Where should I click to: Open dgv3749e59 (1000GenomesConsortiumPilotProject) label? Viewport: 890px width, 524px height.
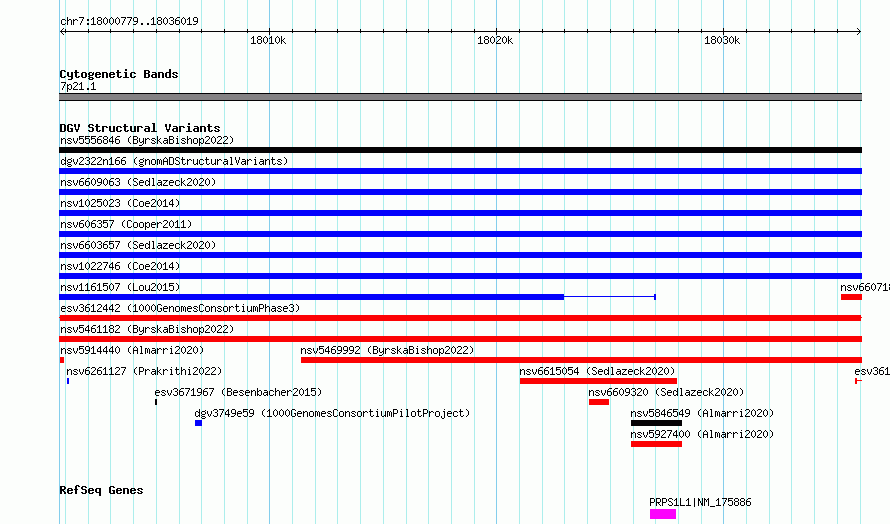click(332, 413)
